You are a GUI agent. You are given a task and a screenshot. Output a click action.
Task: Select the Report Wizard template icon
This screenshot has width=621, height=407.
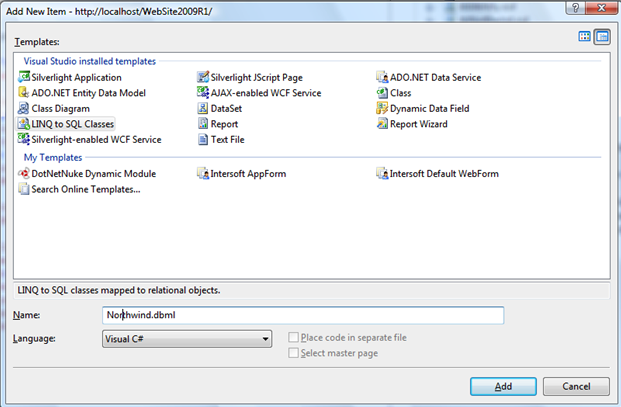pos(383,124)
